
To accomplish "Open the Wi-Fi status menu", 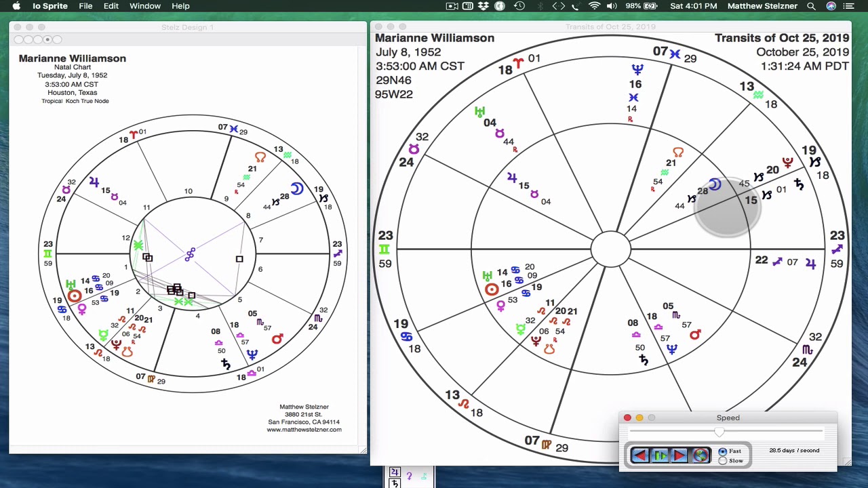I will [x=594, y=6].
